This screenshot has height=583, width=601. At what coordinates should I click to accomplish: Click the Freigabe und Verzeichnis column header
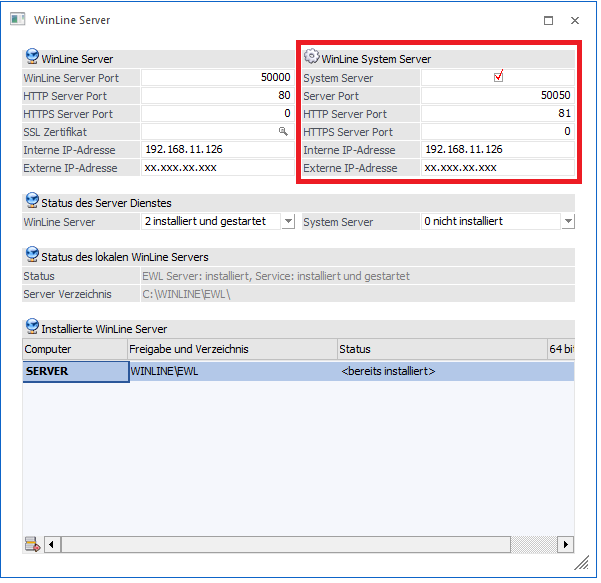click(x=232, y=349)
